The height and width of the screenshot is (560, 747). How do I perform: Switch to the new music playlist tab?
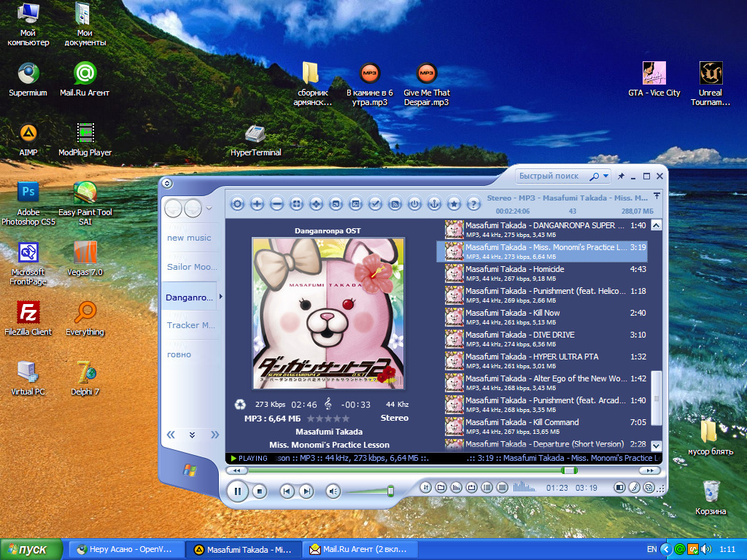pos(189,238)
